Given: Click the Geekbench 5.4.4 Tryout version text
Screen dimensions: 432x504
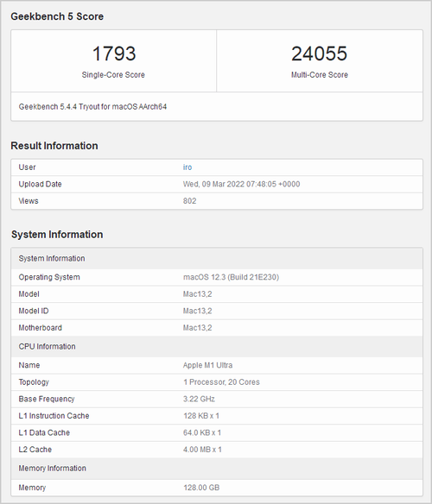Looking at the screenshot, I should pyautogui.click(x=92, y=107).
